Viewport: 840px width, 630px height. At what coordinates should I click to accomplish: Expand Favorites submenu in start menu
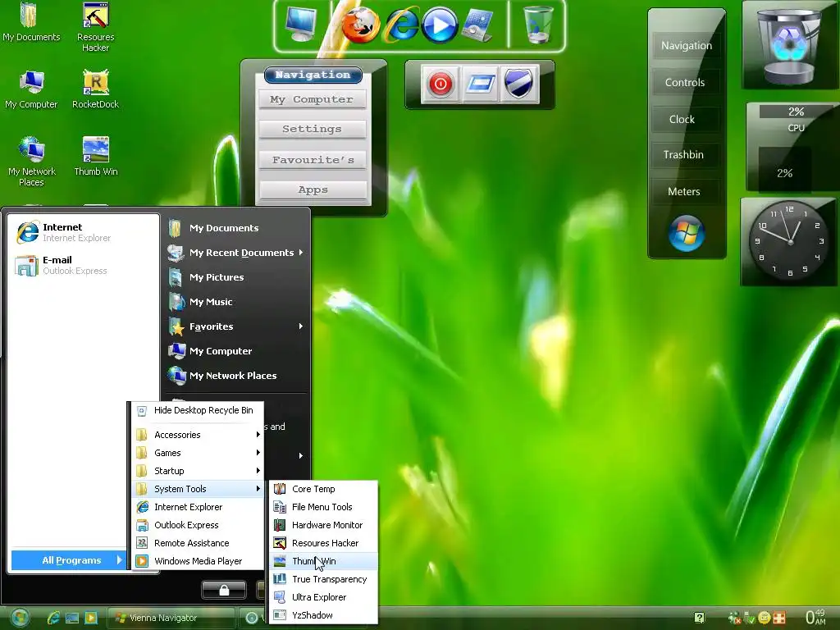(x=235, y=326)
